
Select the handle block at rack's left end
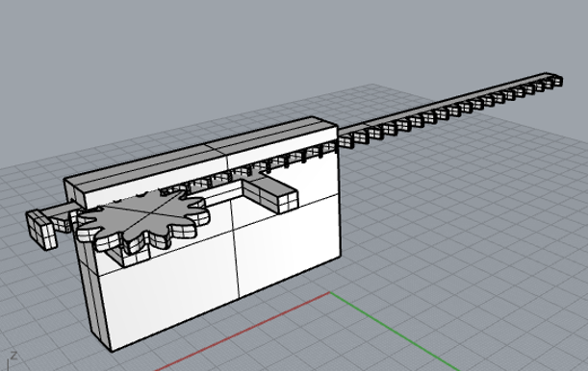click(40, 229)
